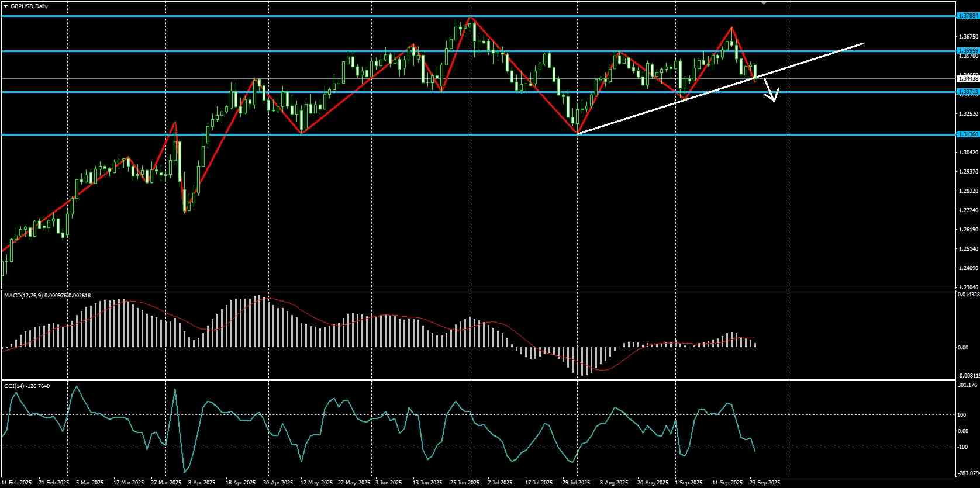Image resolution: width=980 pixels, height=488 pixels.
Task: Click the 1.29370 price scale value
Action: (969, 172)
